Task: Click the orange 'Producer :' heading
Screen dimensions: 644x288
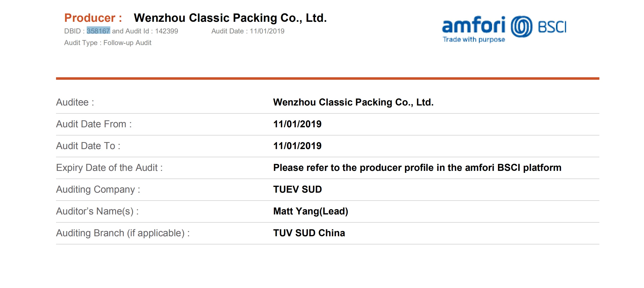Action: [93, 18]
